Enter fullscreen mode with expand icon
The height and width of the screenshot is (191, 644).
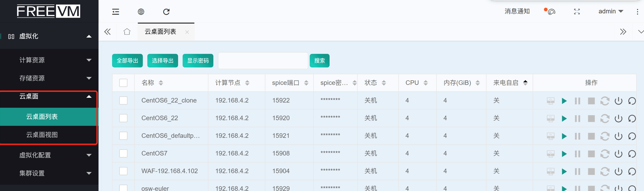point(577,12)
